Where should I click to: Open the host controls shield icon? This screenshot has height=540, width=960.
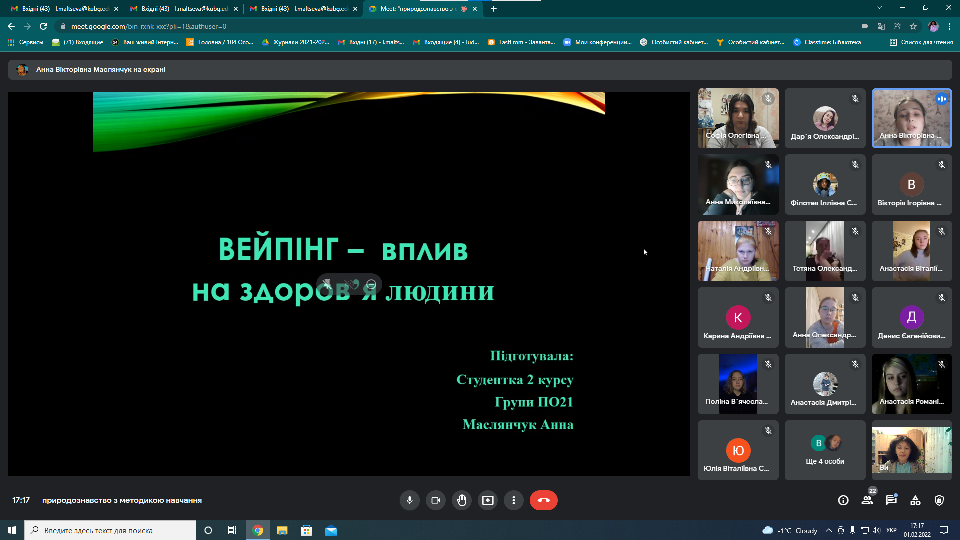click(939, 500)
